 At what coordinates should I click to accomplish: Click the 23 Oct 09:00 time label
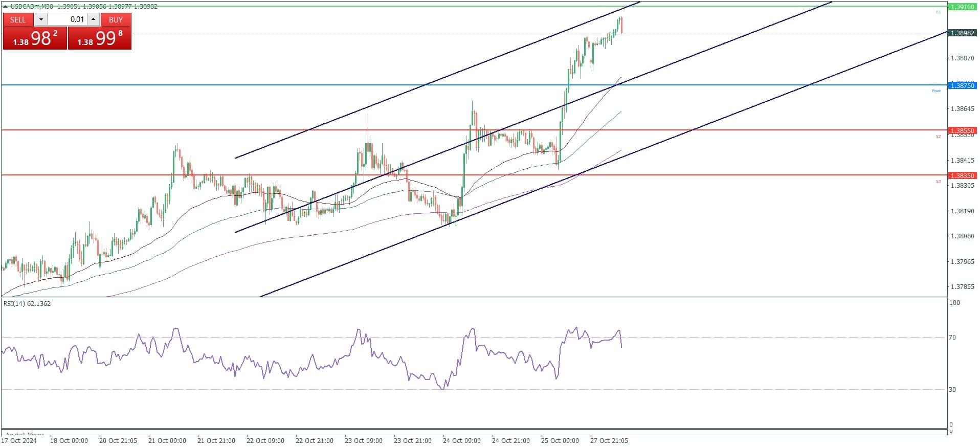coord(364,441)
